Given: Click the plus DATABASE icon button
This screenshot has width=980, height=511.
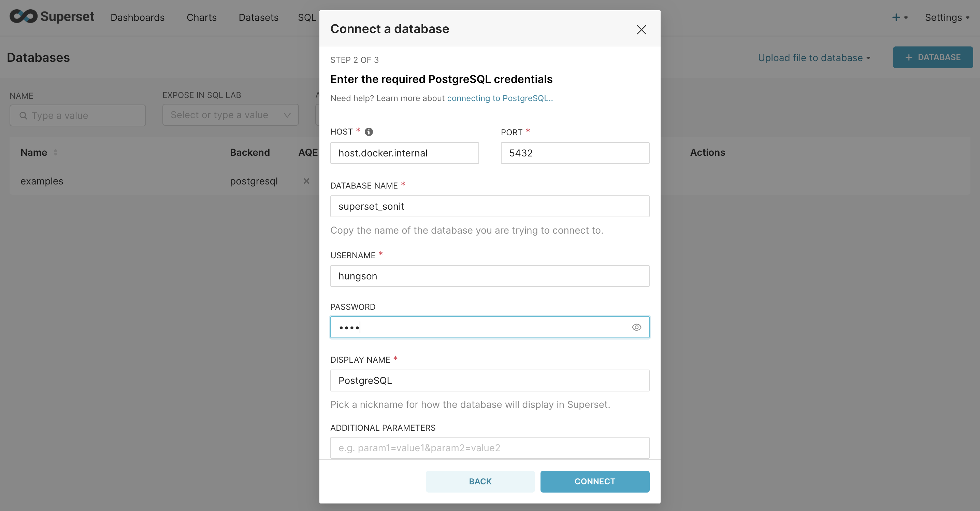Looking at the screenshot, I should point(934,58).
